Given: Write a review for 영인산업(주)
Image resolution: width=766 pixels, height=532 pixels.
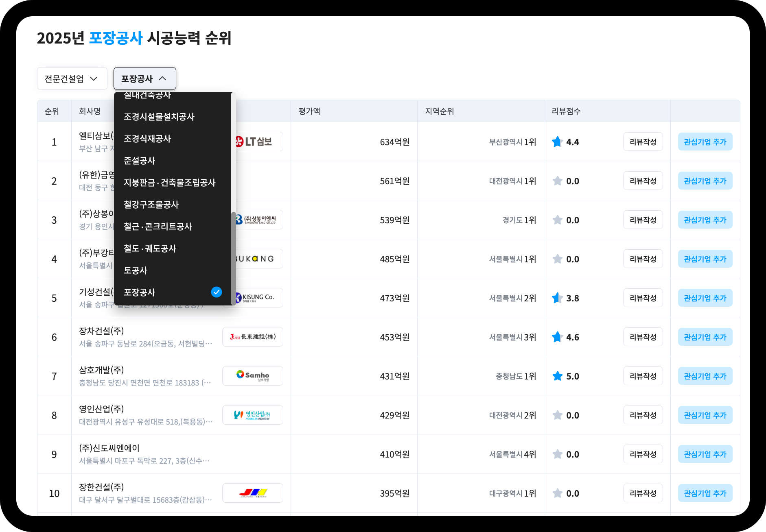Looking at the screenshot, I should tap(643, 415).
